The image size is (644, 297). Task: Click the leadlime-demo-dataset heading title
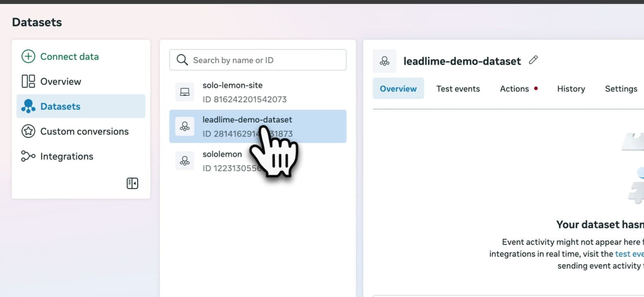pos(462,61)
